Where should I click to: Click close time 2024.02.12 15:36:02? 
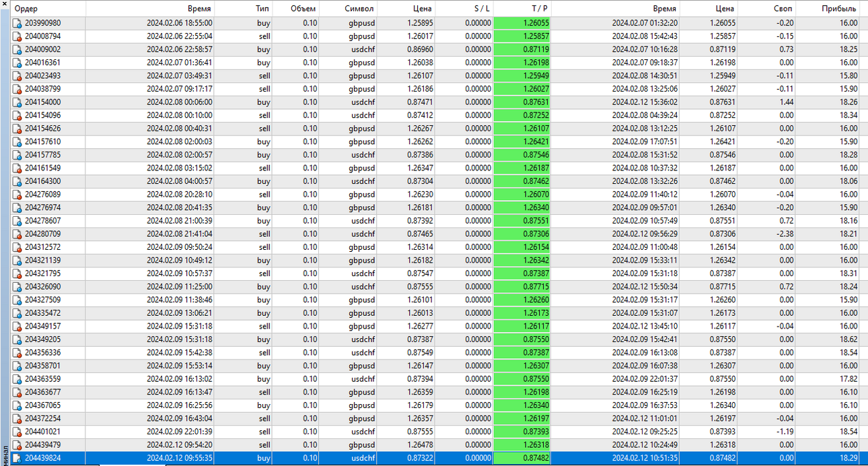[x=645, y=102]
